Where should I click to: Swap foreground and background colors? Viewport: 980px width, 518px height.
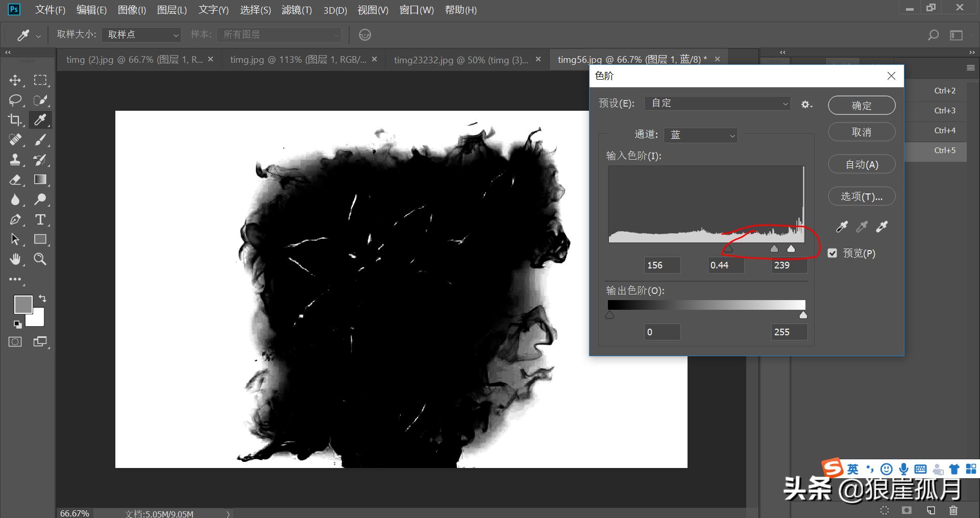(x=42, y=298)
